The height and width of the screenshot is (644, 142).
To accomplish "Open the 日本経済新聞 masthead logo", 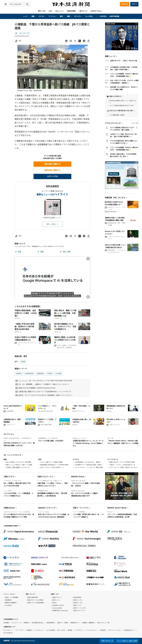I will tap(71, 4).
